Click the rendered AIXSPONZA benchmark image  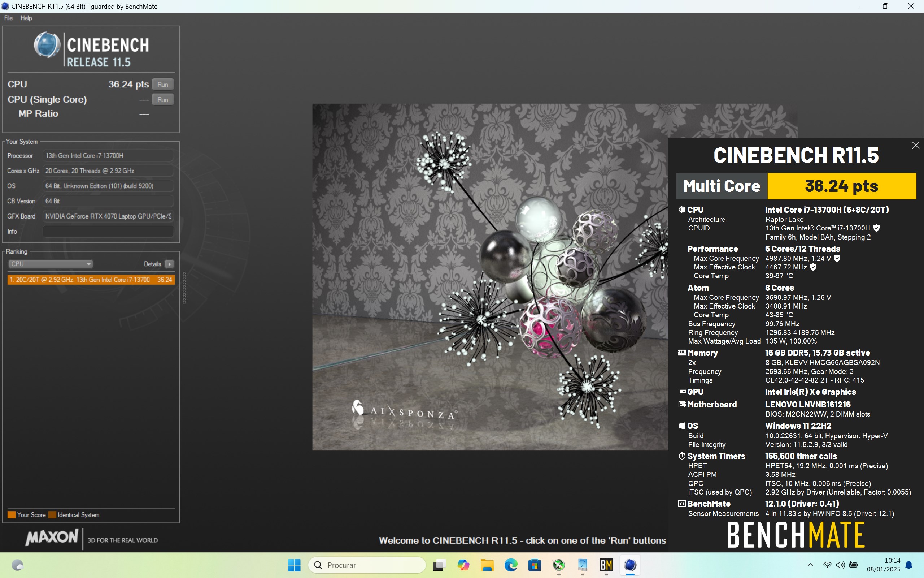point(490,277)
